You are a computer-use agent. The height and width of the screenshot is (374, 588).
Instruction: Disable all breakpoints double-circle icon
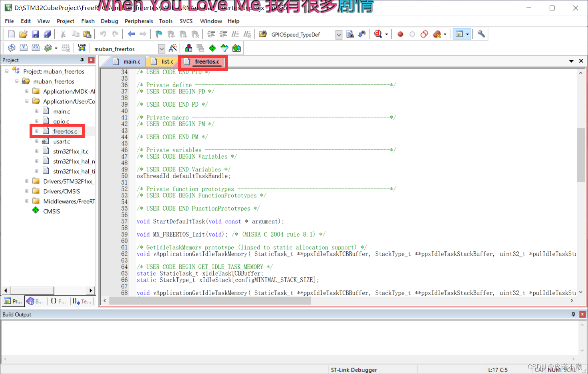(424, 34)
